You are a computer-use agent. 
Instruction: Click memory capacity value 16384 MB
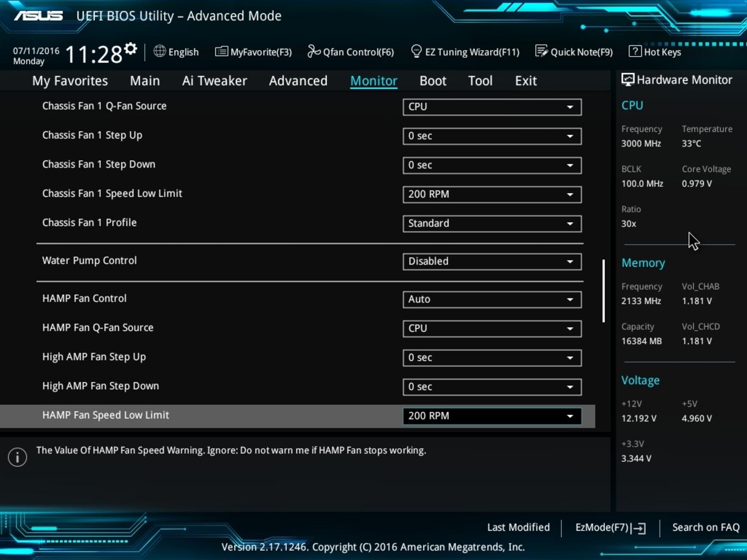coord(642,341)
